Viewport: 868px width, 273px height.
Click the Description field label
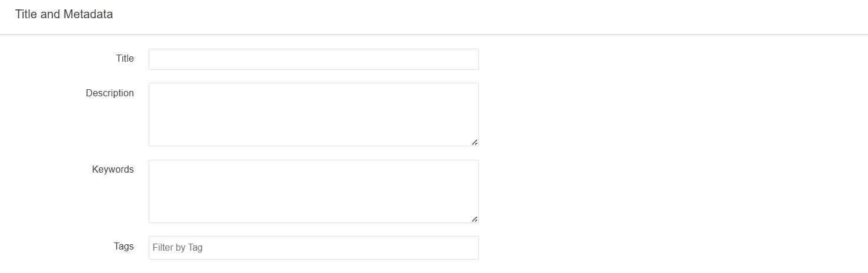(x=110, y=93)
